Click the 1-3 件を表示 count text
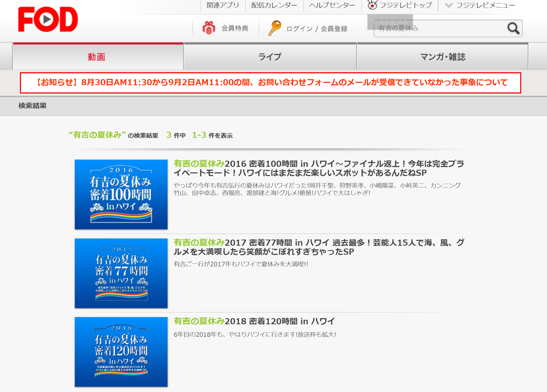Screen dimensions: 547x392 click(x=212, y=135)
